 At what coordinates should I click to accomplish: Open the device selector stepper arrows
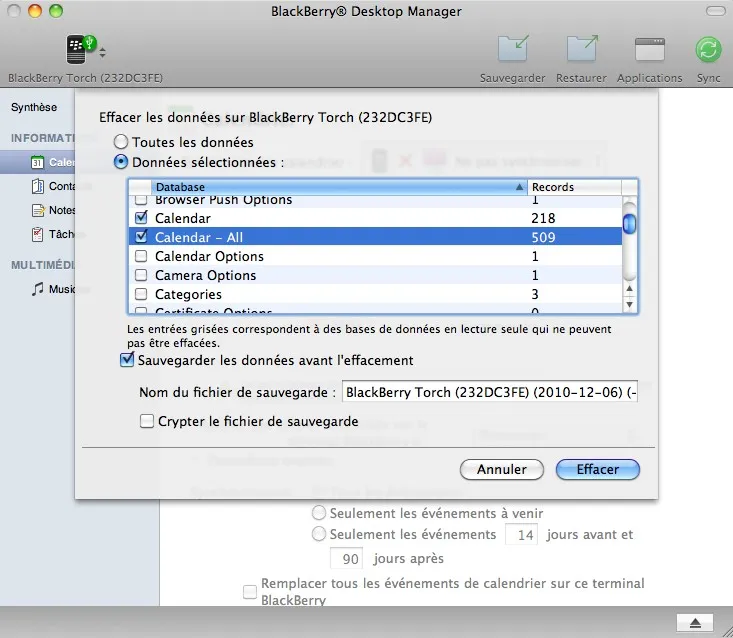[102, 52]
